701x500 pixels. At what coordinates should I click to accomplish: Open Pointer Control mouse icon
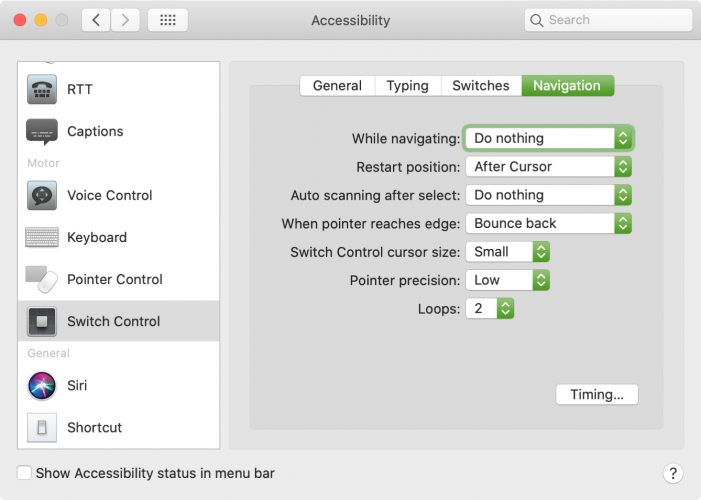(x=42, y=280)
